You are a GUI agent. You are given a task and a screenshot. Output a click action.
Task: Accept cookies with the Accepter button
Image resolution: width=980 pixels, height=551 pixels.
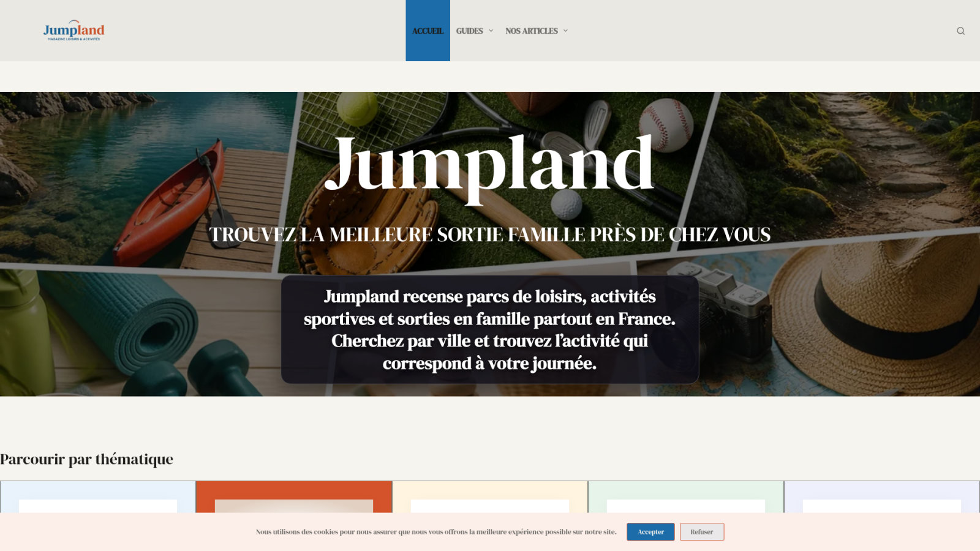pyautogui.click(x=650, y=531)
